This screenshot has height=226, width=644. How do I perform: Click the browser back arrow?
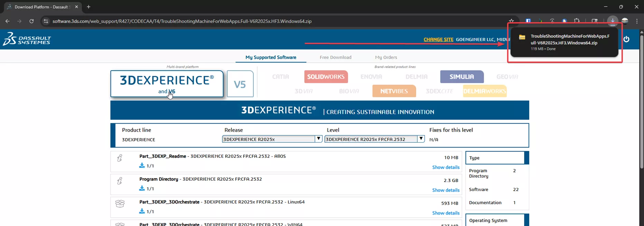(7, 21)
